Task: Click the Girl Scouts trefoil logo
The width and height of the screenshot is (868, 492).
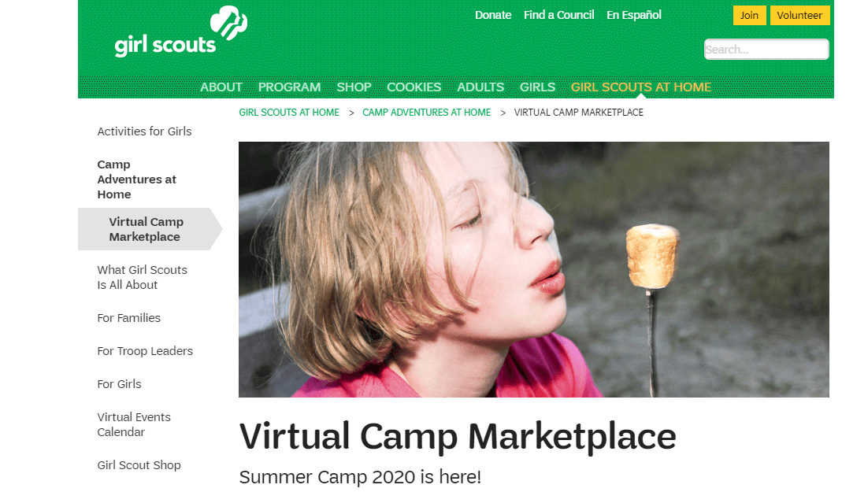Action: [x=181, y=31]
